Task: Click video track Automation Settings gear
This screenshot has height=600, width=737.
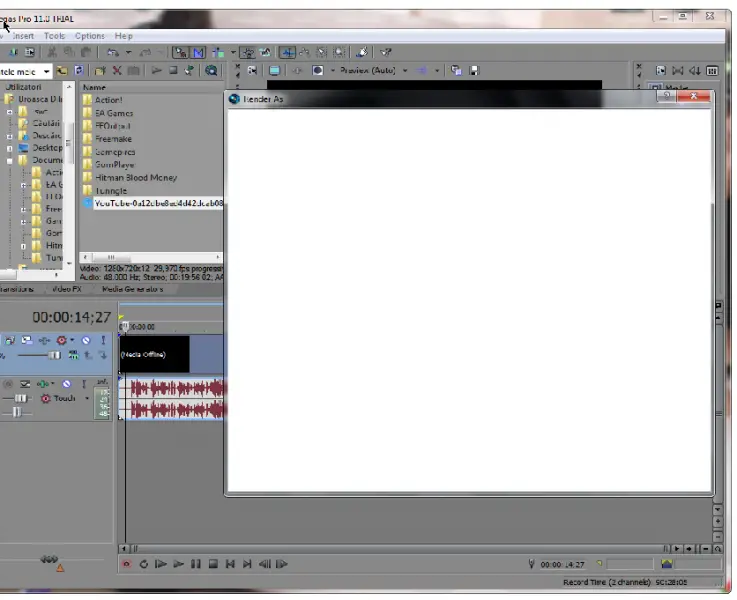Action: (61, 340)
